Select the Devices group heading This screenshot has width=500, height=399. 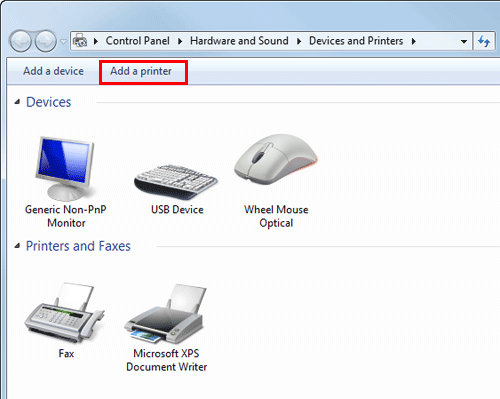coord(49,102)
